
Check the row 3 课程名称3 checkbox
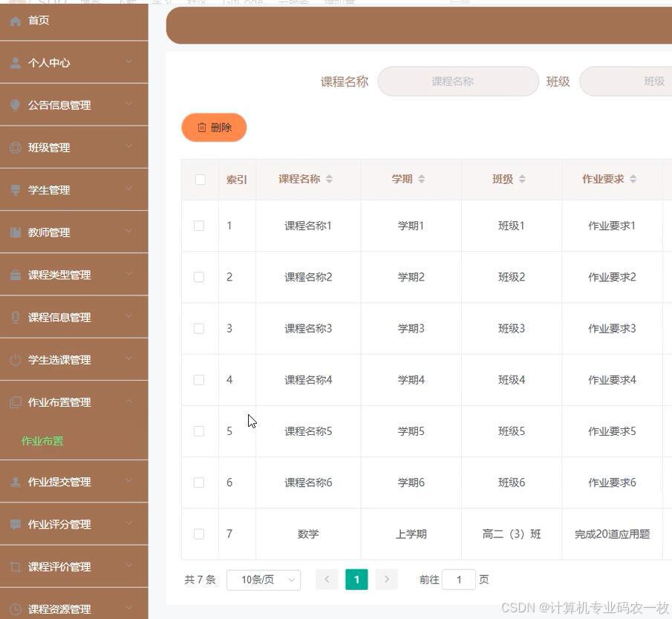[199, 329]
